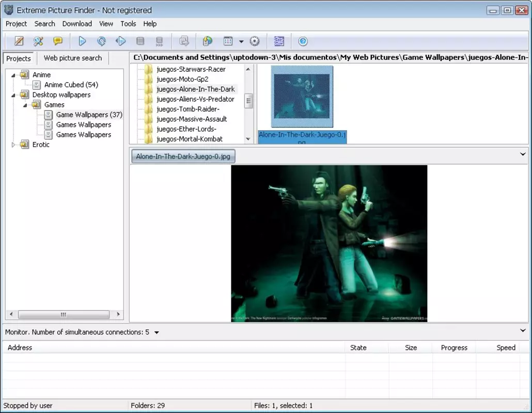Collapse the Anime tree node

point(13,75)
